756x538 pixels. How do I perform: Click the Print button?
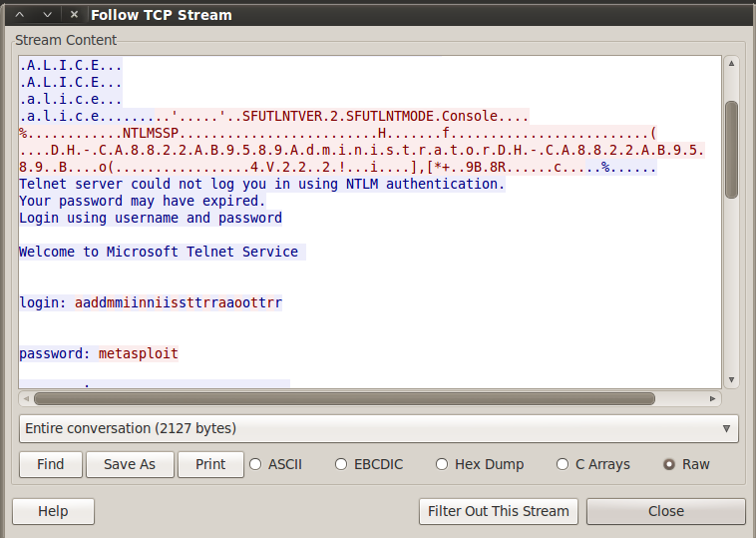(210, 464)
